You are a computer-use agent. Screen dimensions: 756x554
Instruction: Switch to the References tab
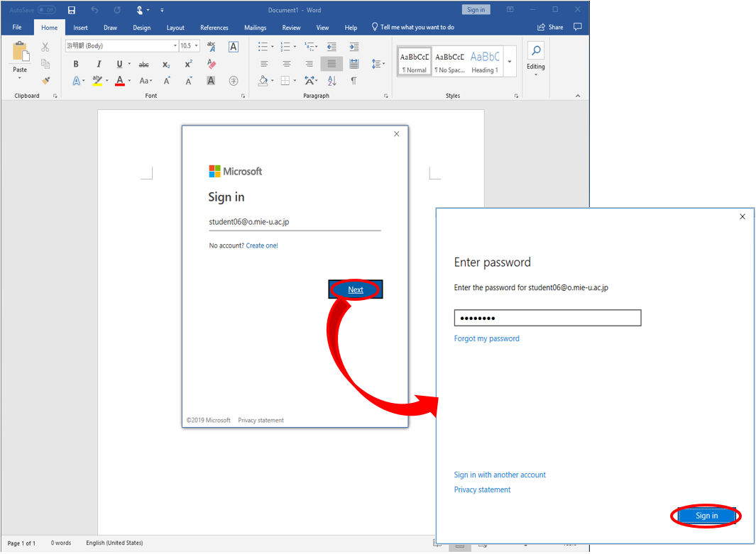(214, 28)
